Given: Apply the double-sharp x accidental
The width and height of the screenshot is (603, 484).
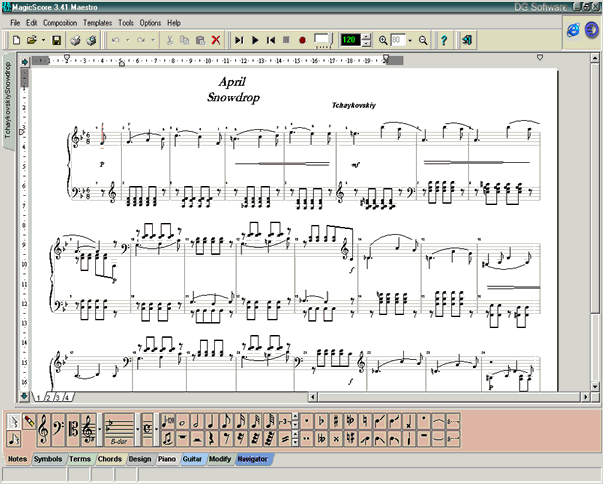Looking at the screenshot, I should click(x=336, y=438).
